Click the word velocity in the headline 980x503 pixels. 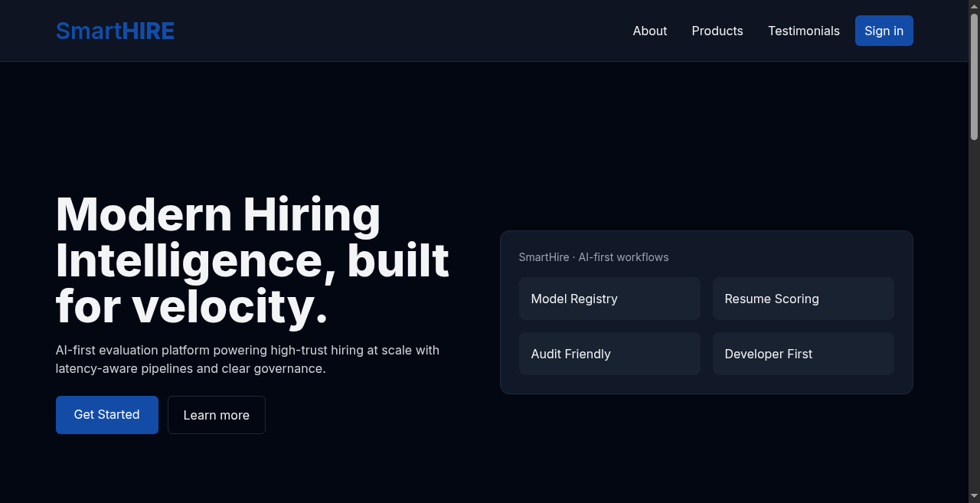[x=223, y=307]
